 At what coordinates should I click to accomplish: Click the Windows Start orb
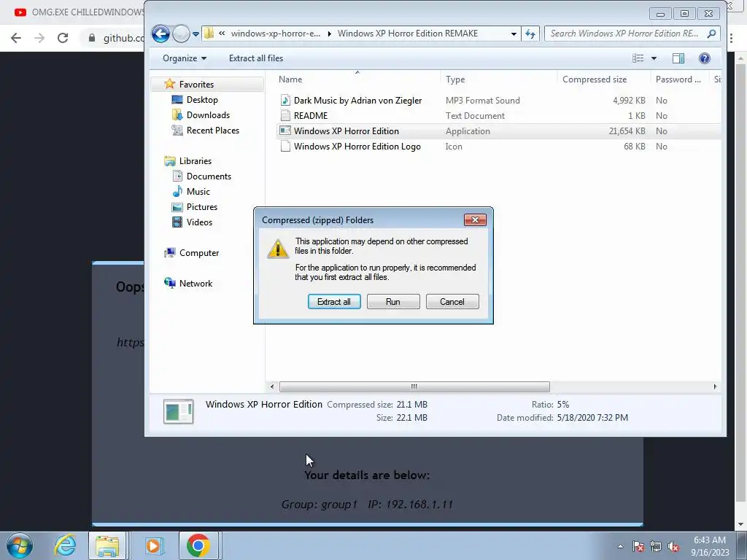[x=20, y=545]
